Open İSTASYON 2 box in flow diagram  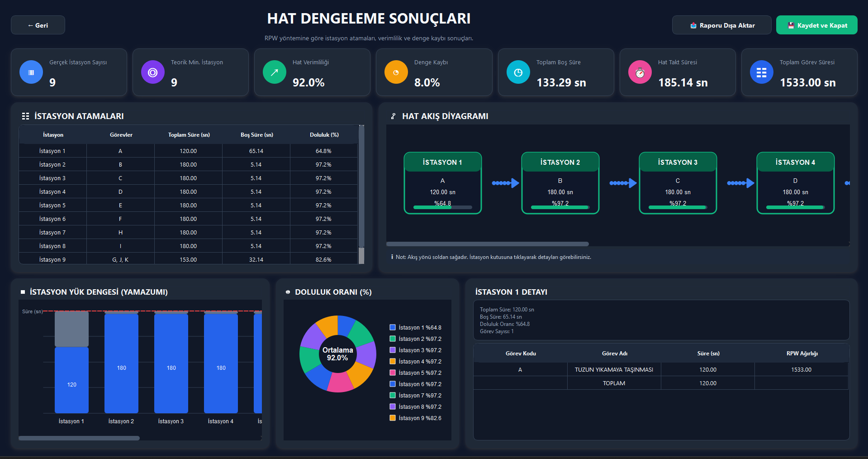point(560,183)
